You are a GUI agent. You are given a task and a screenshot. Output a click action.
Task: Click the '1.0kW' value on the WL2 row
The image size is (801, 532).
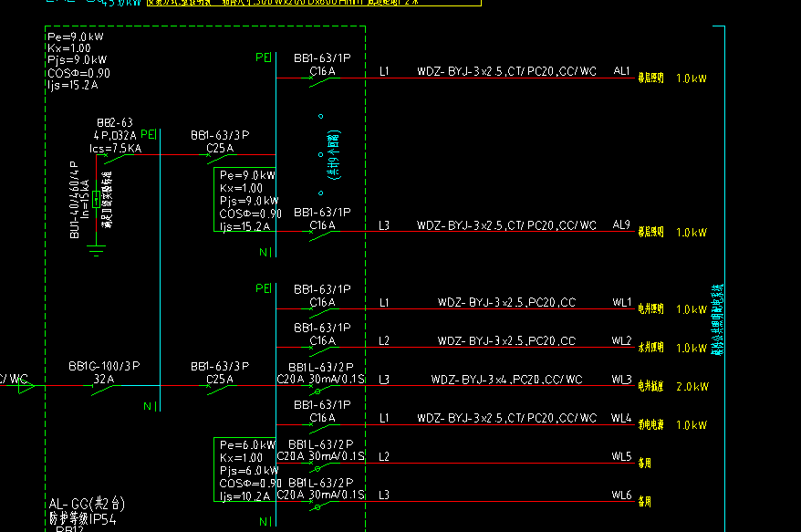(692, 348)
